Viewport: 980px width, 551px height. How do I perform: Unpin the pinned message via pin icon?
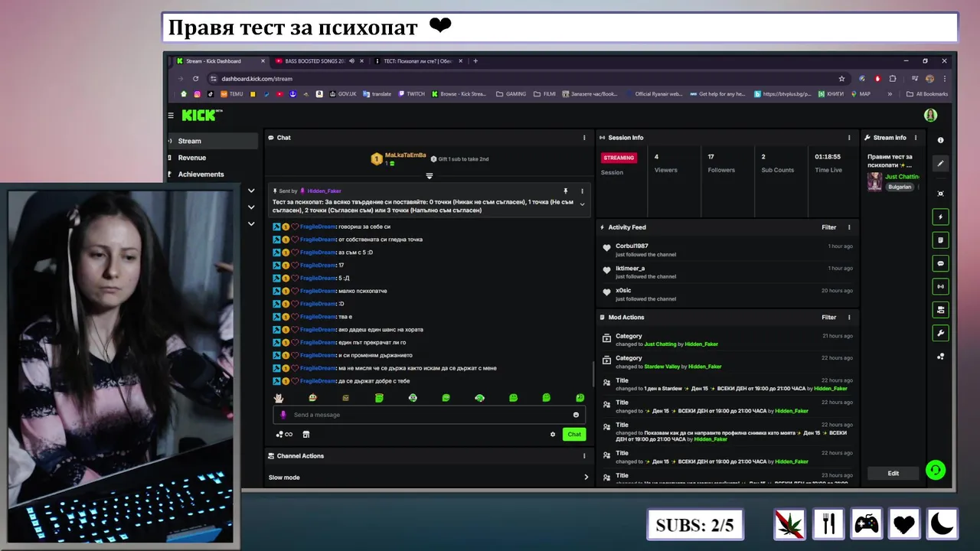click(x=566, y=191)
